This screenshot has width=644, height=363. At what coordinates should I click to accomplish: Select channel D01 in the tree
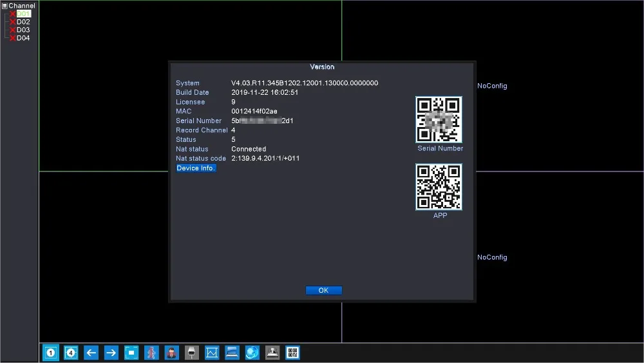coord(23,14)
